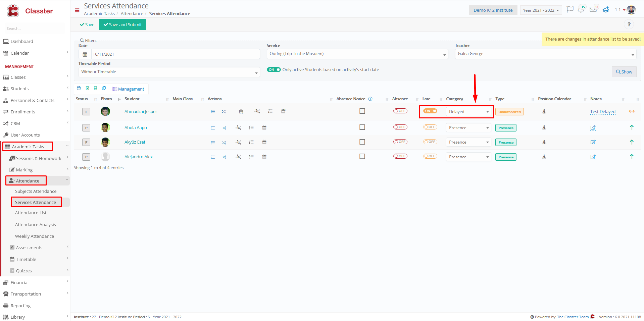Image resolution: width=644 pixels, height=321 pixels.
Task: Open notifications bell with 35 badge
Action: click(x=581, y=9)
